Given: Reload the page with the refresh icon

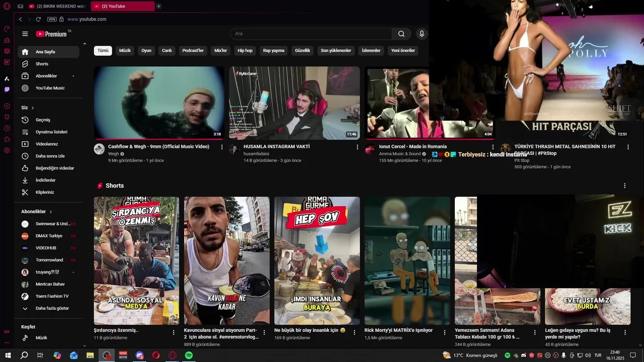Looking at the screenshot, I should click(x=38, y=19).
